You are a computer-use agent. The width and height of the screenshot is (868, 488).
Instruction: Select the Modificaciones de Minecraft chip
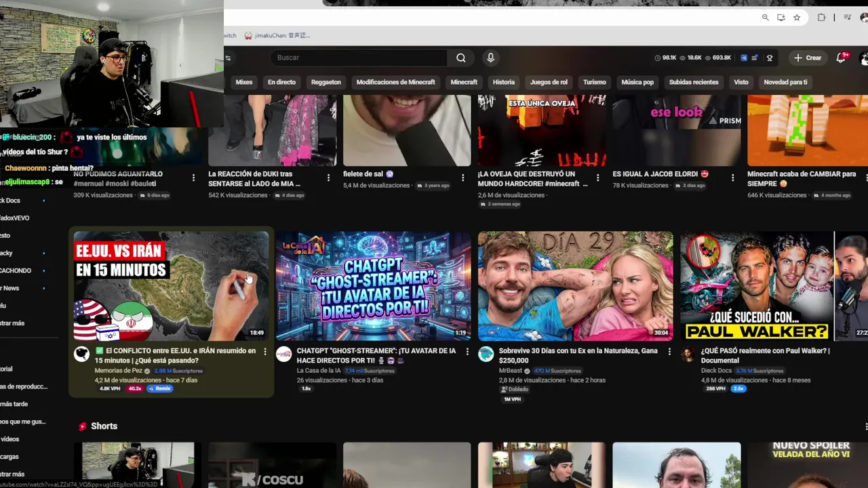coord(396,82)
